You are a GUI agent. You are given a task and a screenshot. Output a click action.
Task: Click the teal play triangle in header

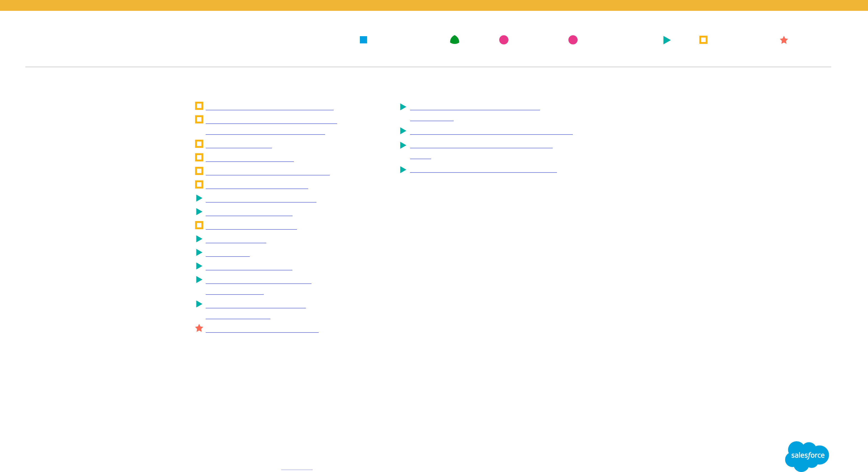click(667, 40)
